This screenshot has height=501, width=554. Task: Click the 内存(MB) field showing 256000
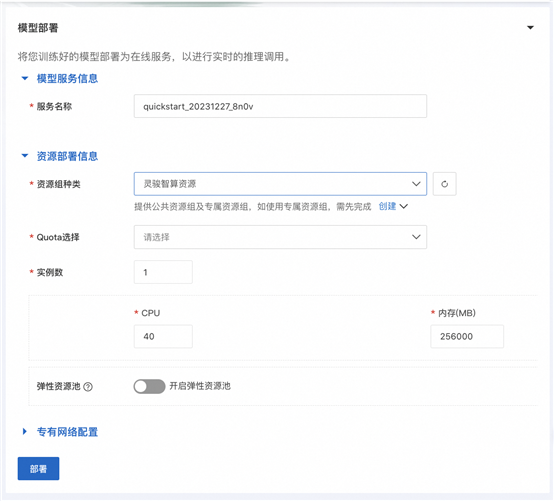click(467, 337)
